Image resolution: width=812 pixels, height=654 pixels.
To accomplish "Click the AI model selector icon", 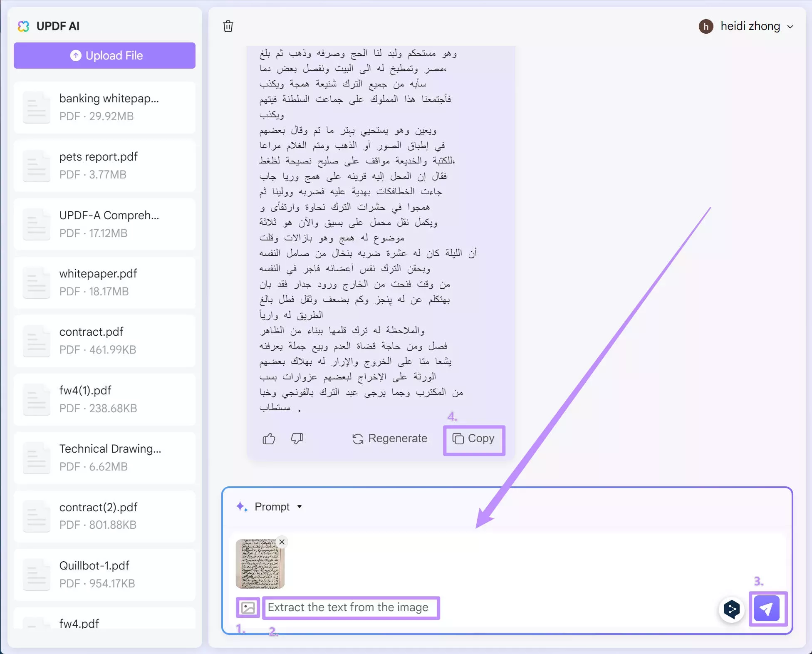I will pos(731,607).
